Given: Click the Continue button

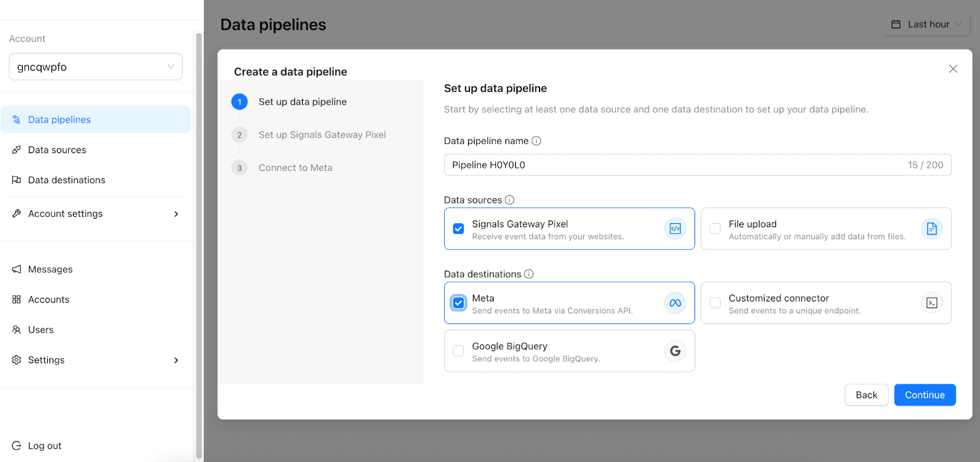Looking at the screenshot, I should click(925, 395).
